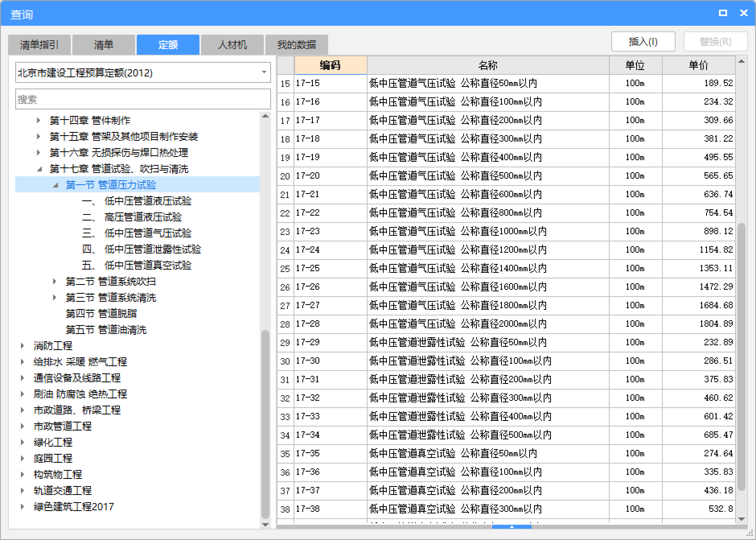Maximize the 查询 dialog window
The height and width of the screenshot is (540, 756).
click(x=723, y=13)
